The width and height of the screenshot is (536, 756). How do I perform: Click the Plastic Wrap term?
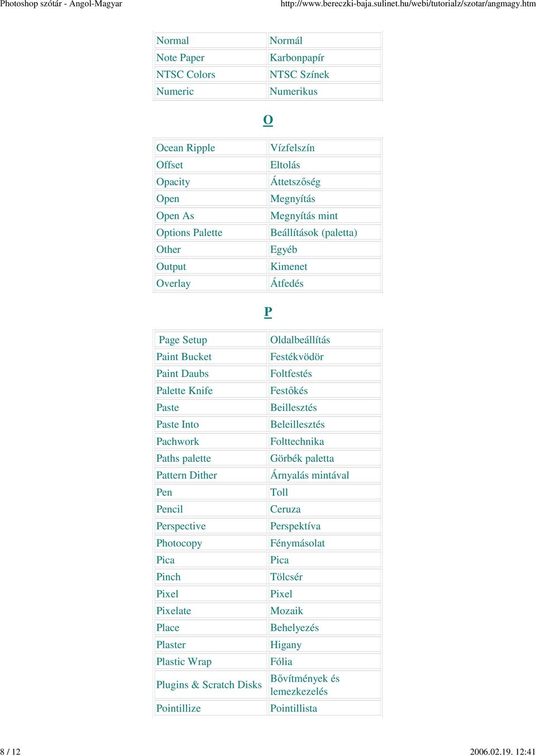[184, 662]
